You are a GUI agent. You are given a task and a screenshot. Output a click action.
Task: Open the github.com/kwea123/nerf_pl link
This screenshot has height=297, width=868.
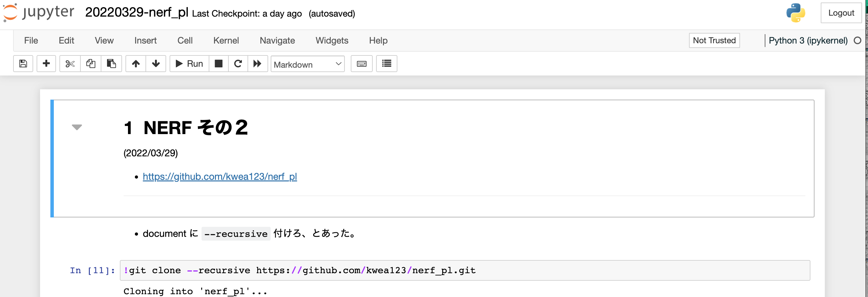click(x=220, y=176)
